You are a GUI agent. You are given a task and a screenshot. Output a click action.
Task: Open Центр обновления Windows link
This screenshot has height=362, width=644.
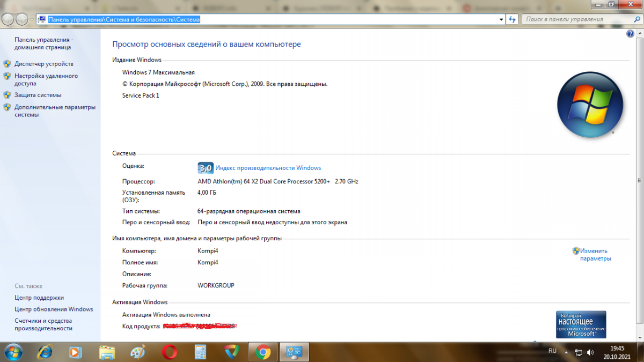click(x=54, y=309)
